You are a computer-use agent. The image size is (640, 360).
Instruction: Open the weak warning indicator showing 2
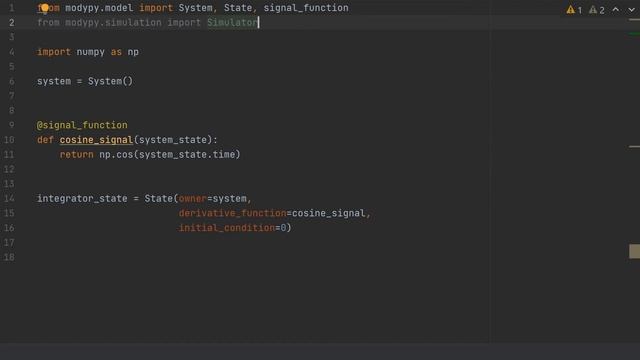click(596, 10)
